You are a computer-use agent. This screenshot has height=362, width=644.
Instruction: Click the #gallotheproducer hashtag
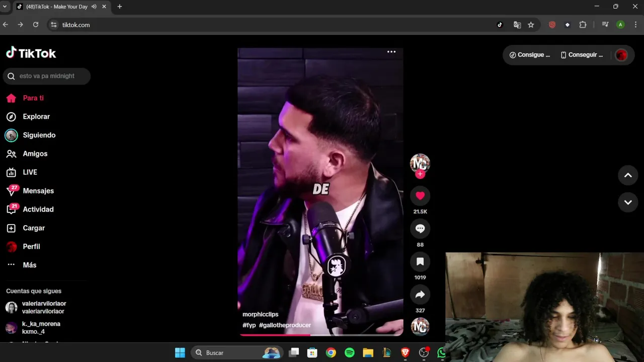(x=285, y=325)
